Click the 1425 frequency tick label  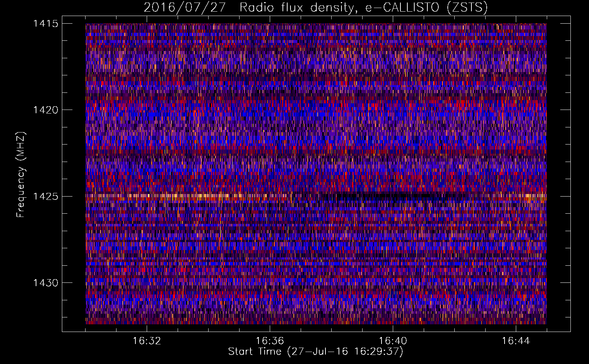click(46, 197)
